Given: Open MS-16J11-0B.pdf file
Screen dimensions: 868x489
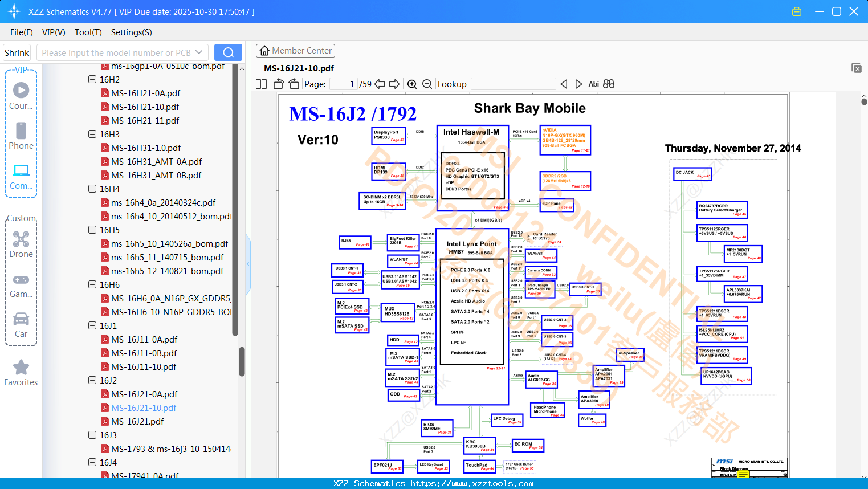Looking at the screenshot, I should (x=144, y=353).
